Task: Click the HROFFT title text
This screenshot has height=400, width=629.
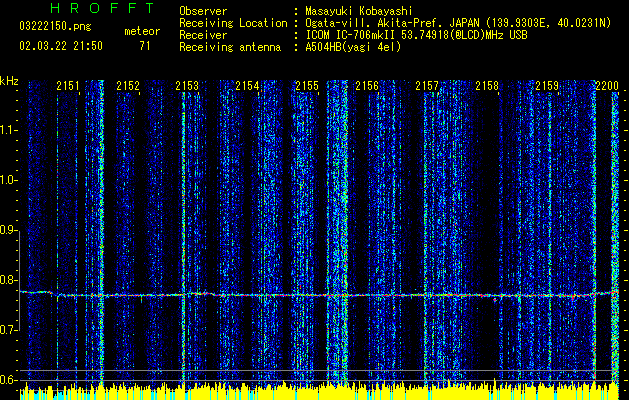Action: pyautogui.click(x=102, y=8)
